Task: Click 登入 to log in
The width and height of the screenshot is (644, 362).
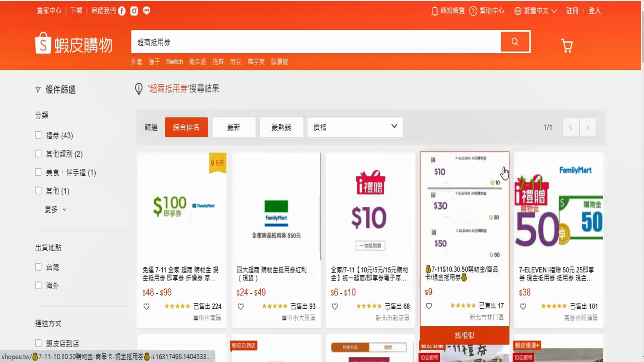Action: (594, 11)
